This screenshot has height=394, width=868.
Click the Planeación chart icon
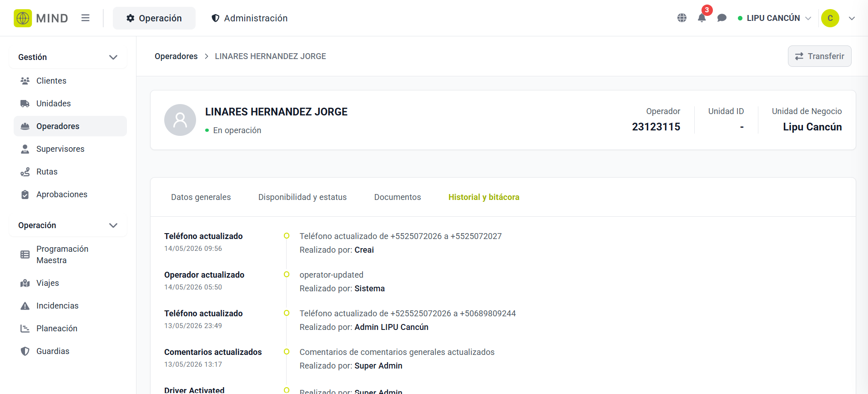coord(25,329)
